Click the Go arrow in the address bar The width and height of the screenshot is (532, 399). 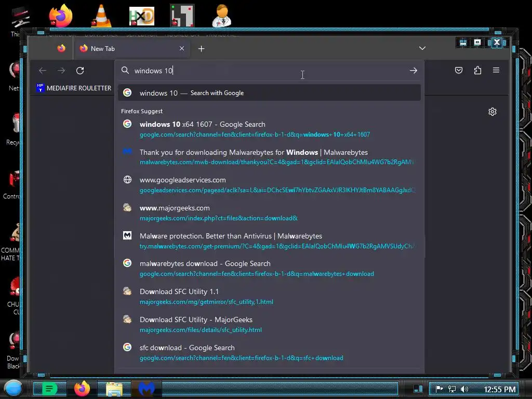(413, 71)
